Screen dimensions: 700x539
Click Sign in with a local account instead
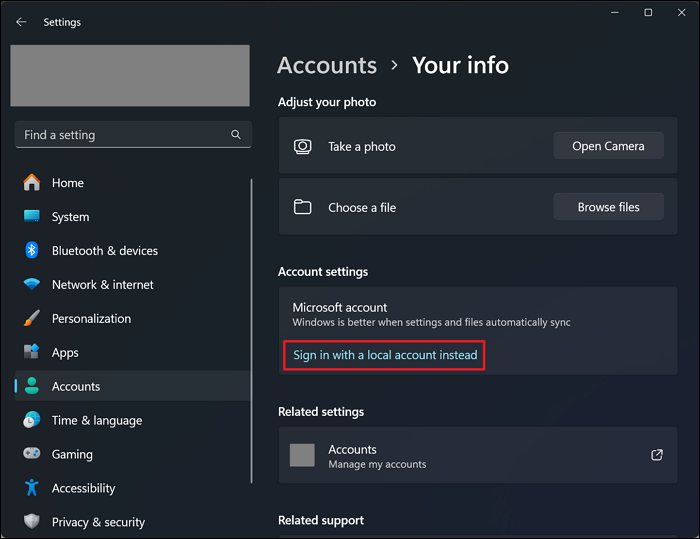[x=385, y=355]
